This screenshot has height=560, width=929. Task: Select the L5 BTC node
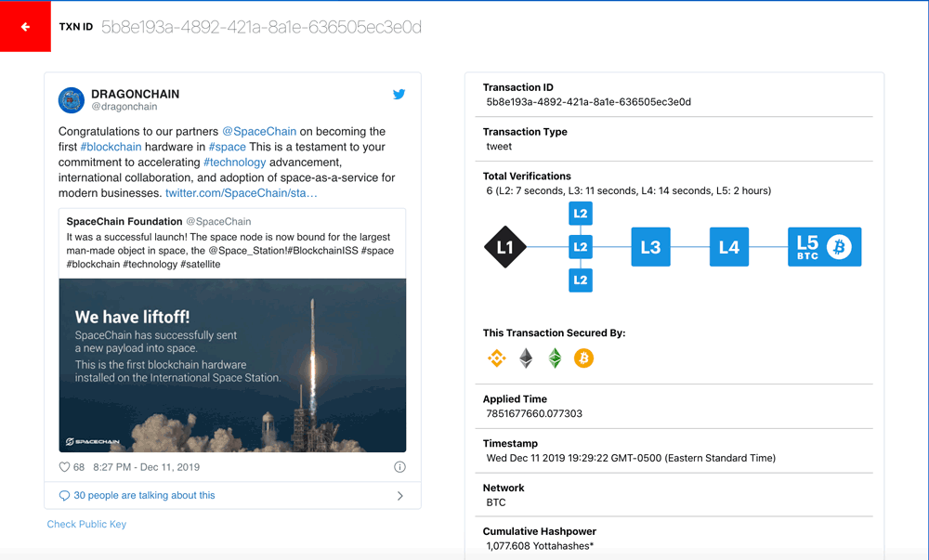tap(825, 247)
